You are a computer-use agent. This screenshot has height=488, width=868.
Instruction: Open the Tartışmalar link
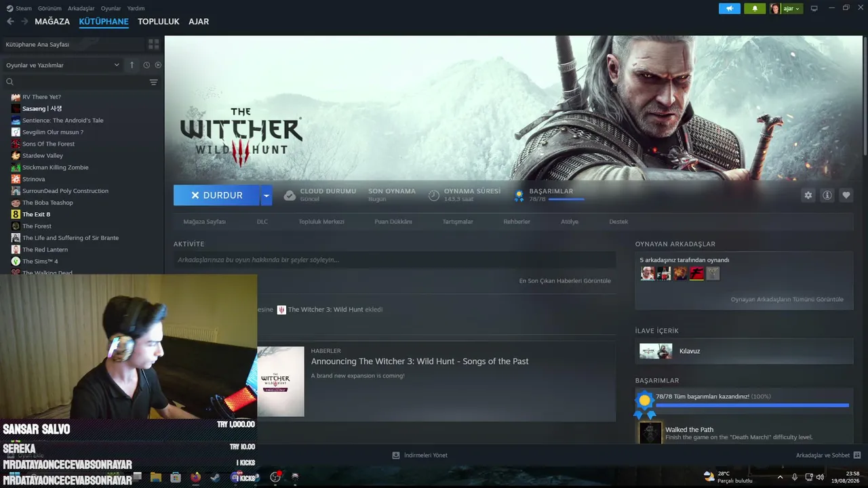[458, 222]
